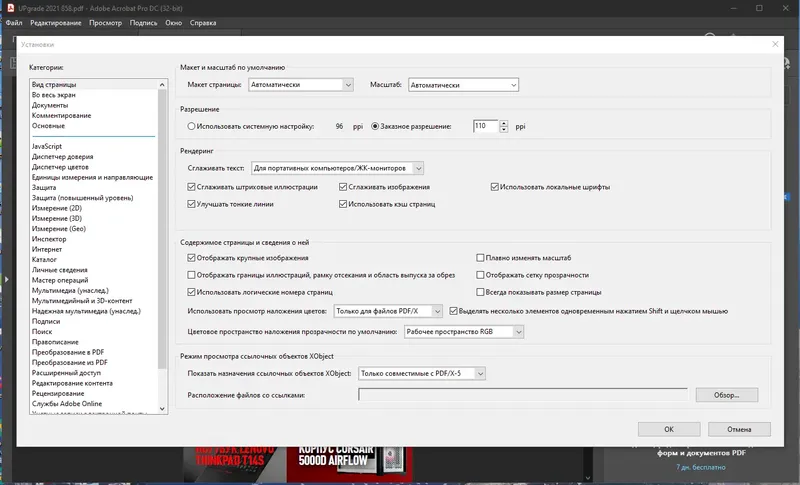Select the Документы category
This screenshot has height=485, width=800.
click(x=49, y=105)
